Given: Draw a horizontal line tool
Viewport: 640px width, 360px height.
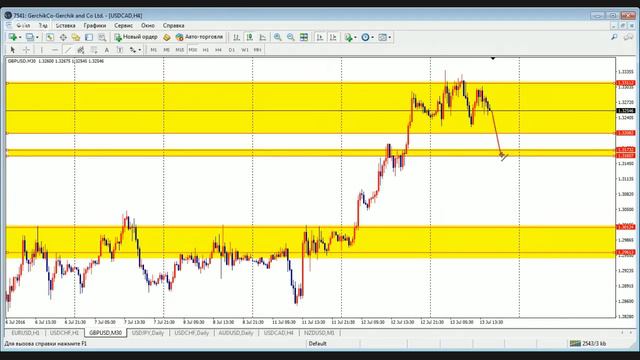Looking at the screenshot, I should [55, 50].
